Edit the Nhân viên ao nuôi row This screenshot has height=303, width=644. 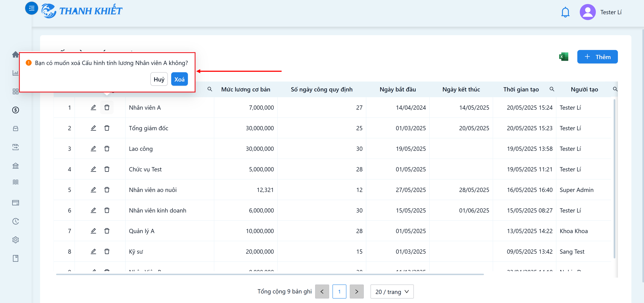pos(93,190)
